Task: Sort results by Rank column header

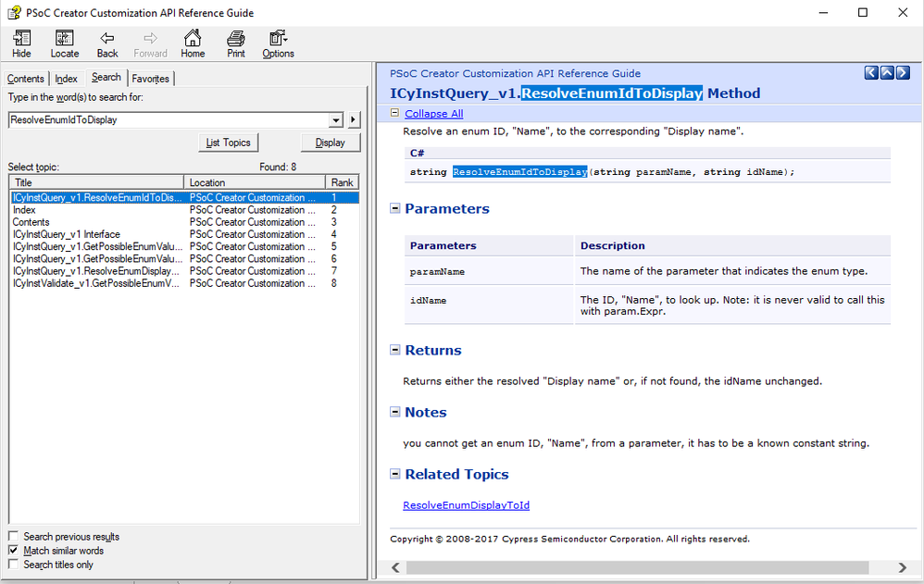Action: 342,182
